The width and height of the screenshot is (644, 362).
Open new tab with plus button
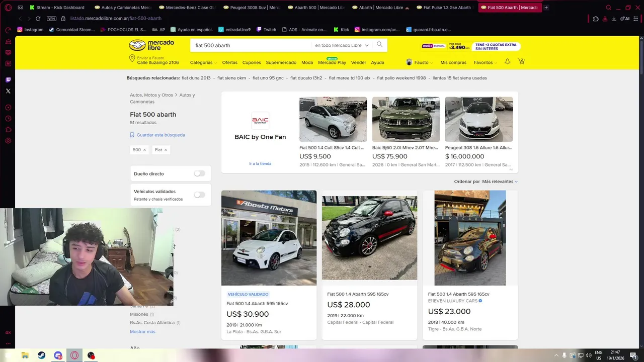pyautogui.click(x=546, y=8)
